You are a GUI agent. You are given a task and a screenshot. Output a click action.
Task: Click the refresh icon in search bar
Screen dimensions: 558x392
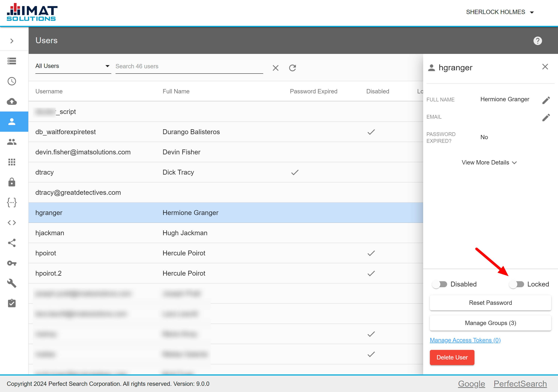coord(293,68)
